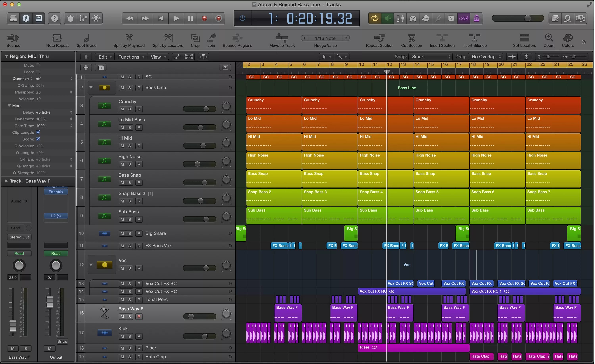Click the Rewind transport button

click(130, 18)
